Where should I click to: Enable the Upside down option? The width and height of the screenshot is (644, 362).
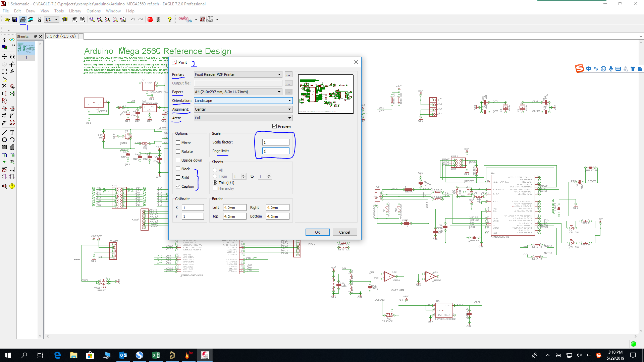[189, 160]
